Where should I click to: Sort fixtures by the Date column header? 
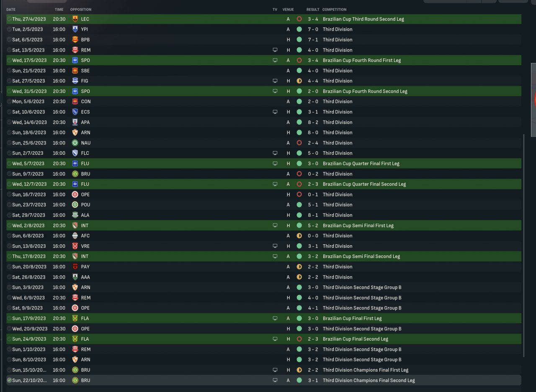(11, 9)
